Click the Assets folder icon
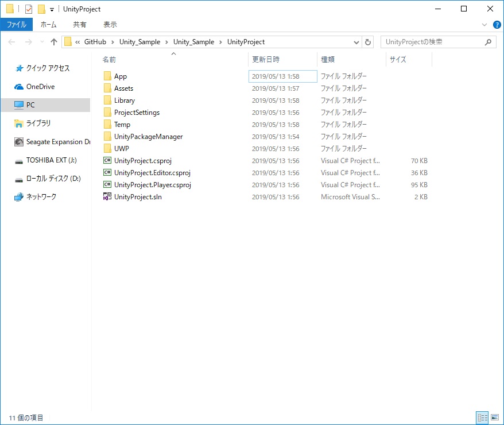The height and width of the screenshot is (425, 504). click(107, 88)
